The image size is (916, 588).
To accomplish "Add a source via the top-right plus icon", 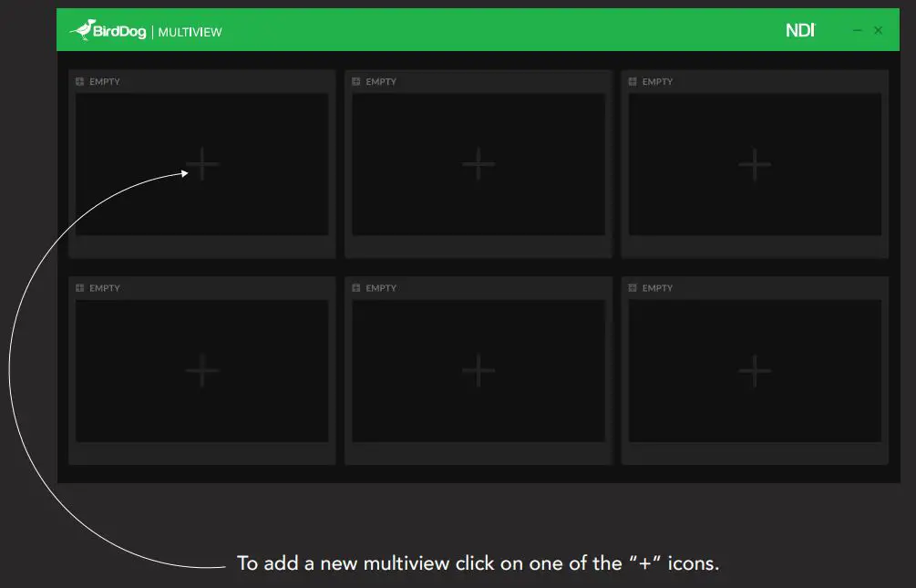I will [754, 164].
